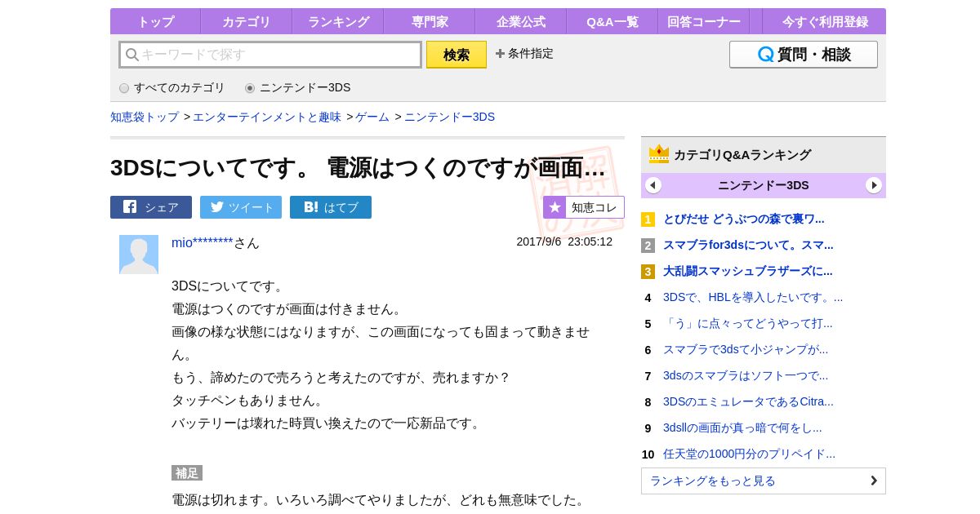Focus the keyword search input field
Viewport: 980px width, 514px height.
click(270, 55)
